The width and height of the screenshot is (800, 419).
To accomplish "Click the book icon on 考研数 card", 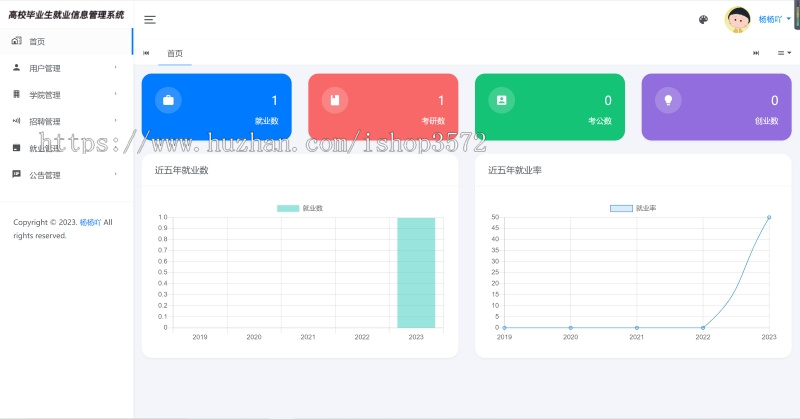I will tap(335, 100).
